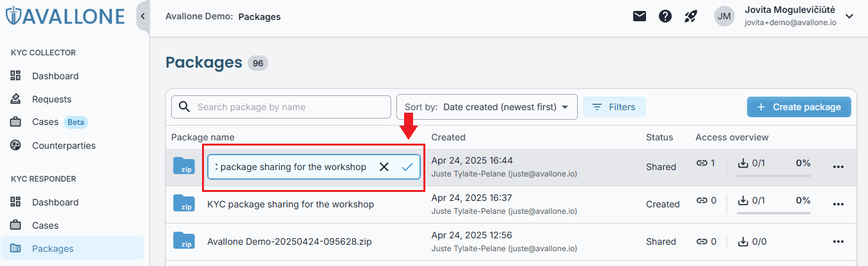Click zip icon of KYC package sharing row
868x266 pixels.
[184, 204]
